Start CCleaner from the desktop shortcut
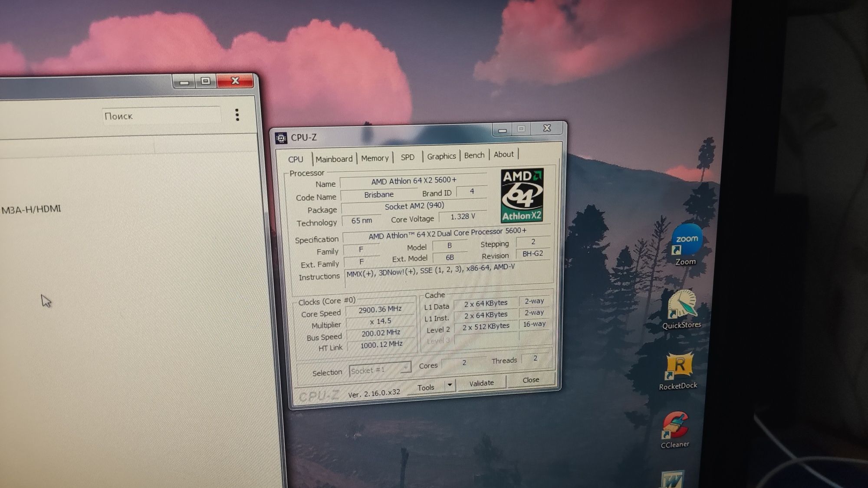This screenshot has height=488, width=868. [x=675, y=429]
